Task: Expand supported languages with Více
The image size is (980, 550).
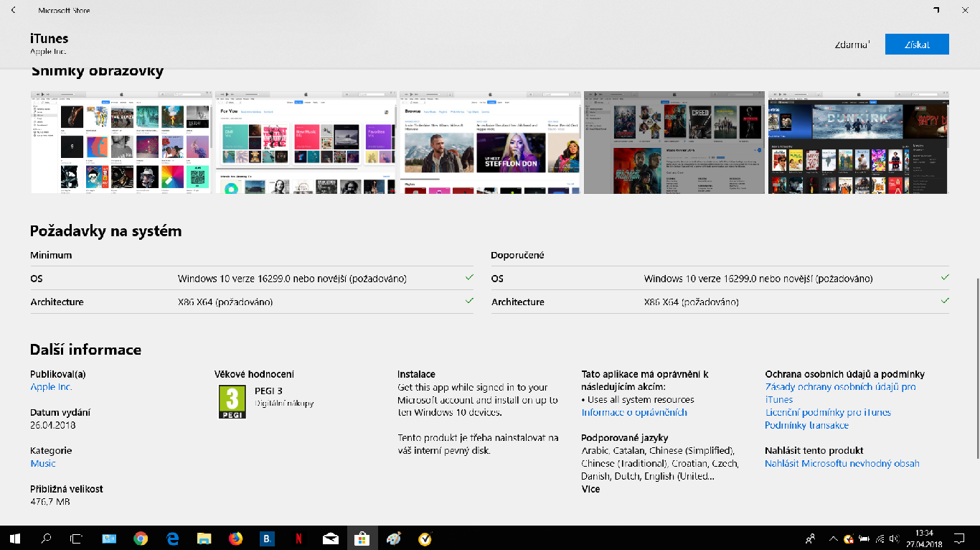Action: click(590, 489)
